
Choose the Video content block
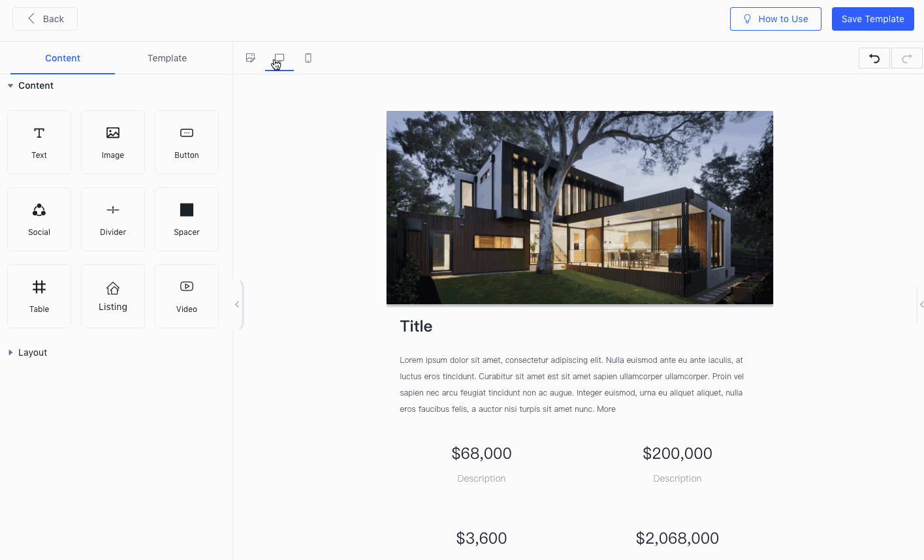[x=187, y=296]
